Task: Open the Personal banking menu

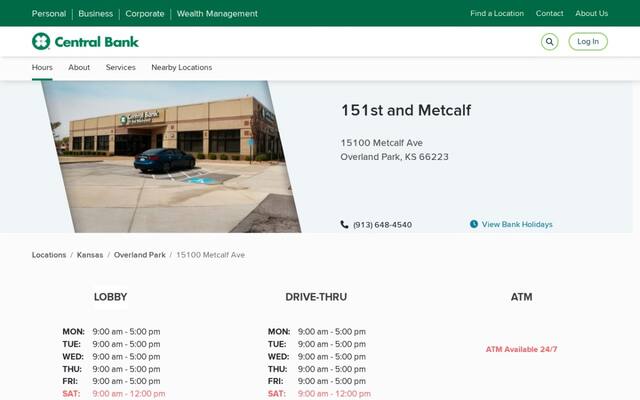Action: [49, 13]
